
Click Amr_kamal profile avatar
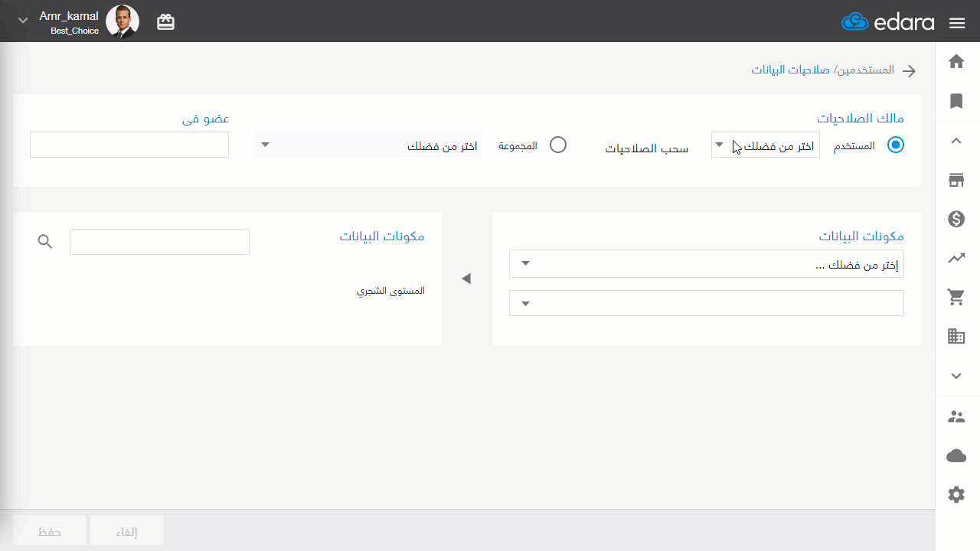coord(122,21)
